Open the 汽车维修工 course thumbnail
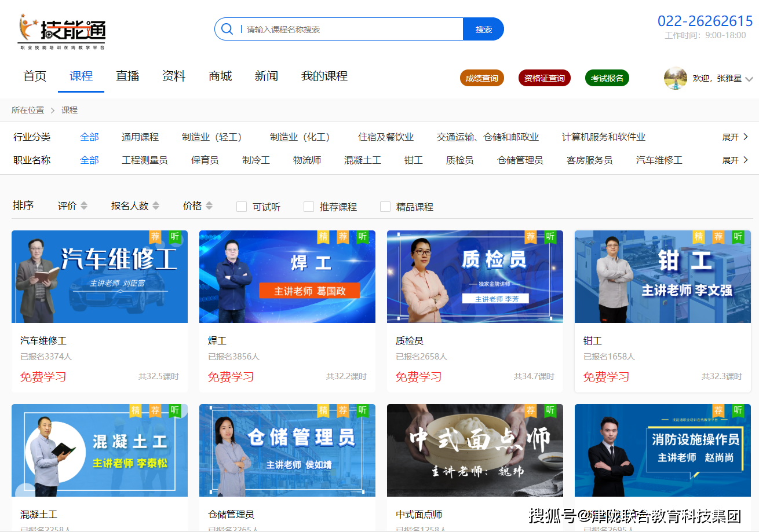The image size is (759, 532). pyautogui.click(x=100, y=277)
